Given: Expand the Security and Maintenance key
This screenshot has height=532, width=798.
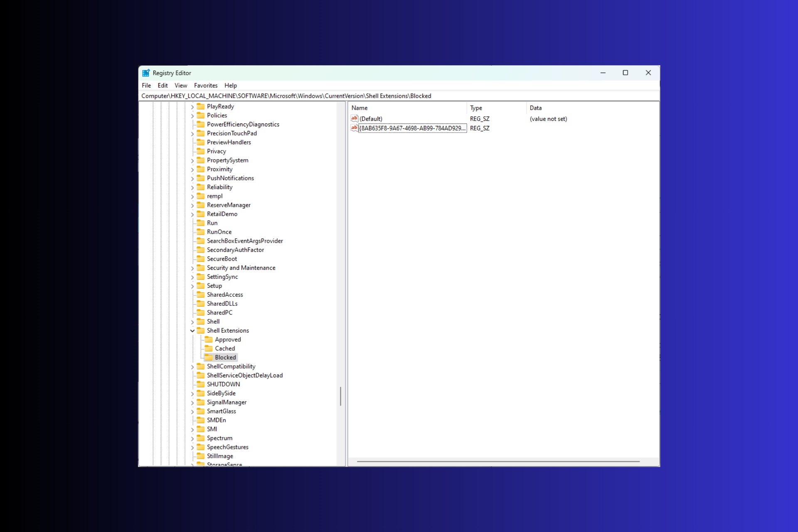Looking at the screenshot, I should pyautogui.click(x=192, y=267).
